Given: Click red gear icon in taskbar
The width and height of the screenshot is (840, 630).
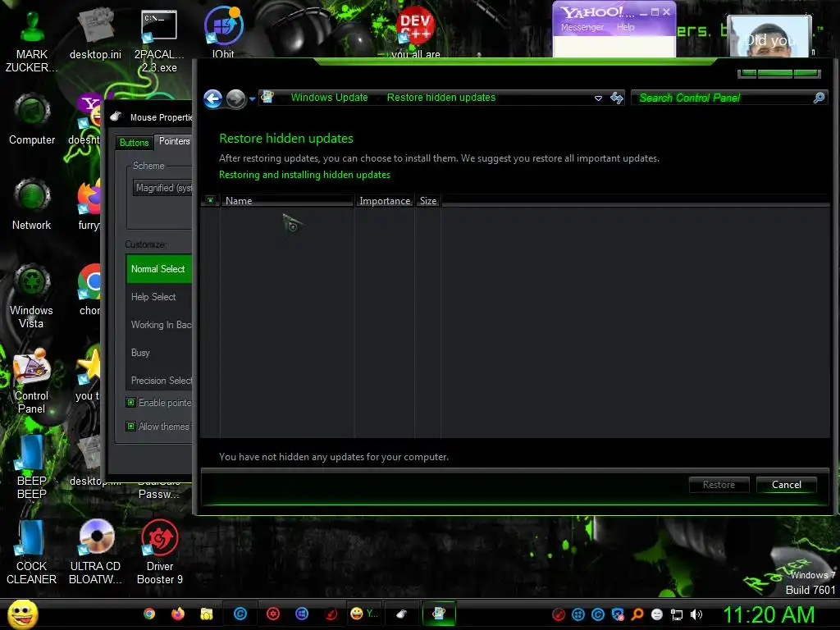Looking at the screenshot, I should pyautogui.click(x=273, y=614).
